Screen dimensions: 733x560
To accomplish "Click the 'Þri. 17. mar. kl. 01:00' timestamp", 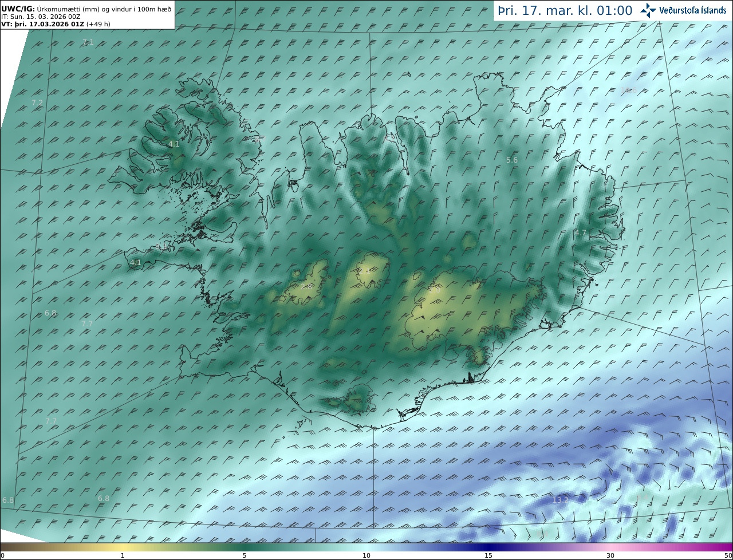I will [565, 10].
